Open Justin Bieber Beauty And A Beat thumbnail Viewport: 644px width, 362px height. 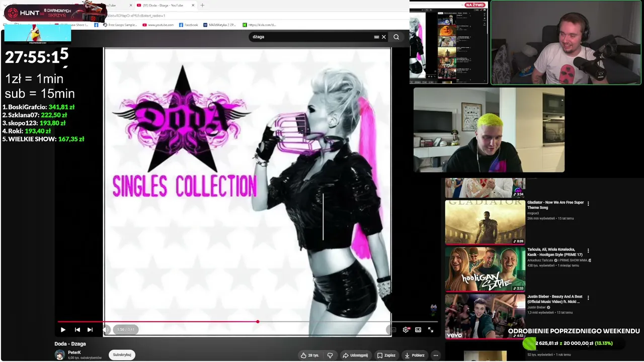click(x=485, y=316)
